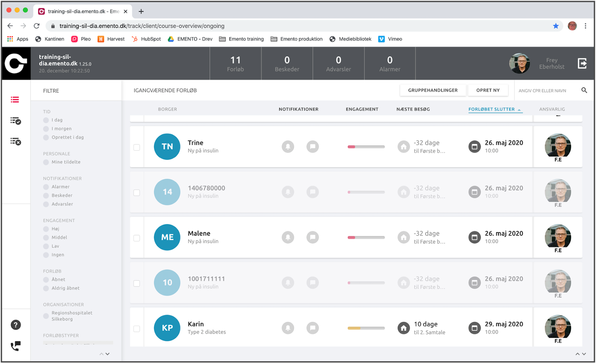Click the logout icon beside Frey Eberholst
596x364 pixels.
582,64
